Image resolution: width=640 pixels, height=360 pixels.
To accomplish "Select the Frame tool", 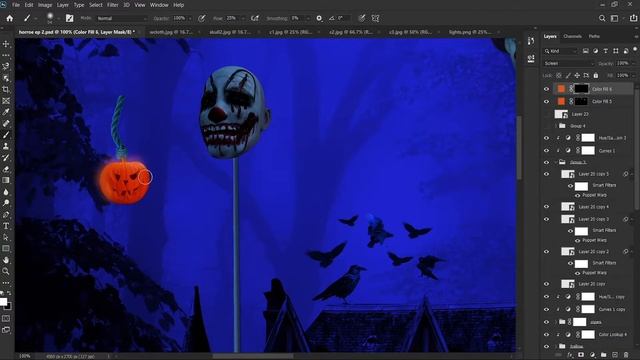I will [6, 100].
